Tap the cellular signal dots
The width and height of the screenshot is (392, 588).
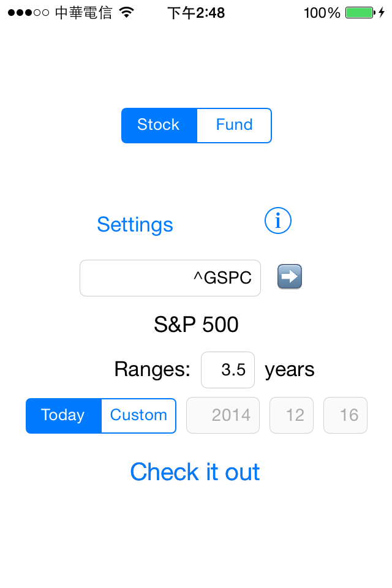pyautogui.click(x=29, y=13)
